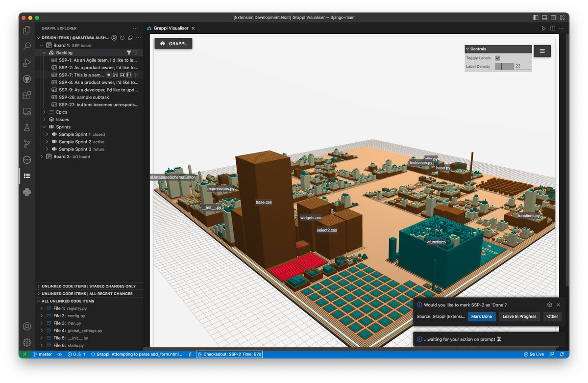This screenshot has width=588, height=383.
Task: Close the Grappl Visualiser tab
Action: point(194,28)
